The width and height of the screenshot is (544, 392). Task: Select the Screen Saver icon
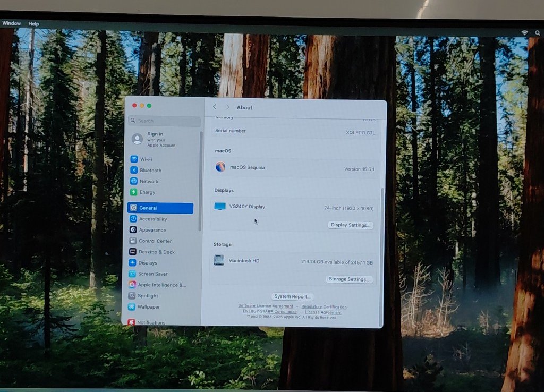(x=132, y=274)
